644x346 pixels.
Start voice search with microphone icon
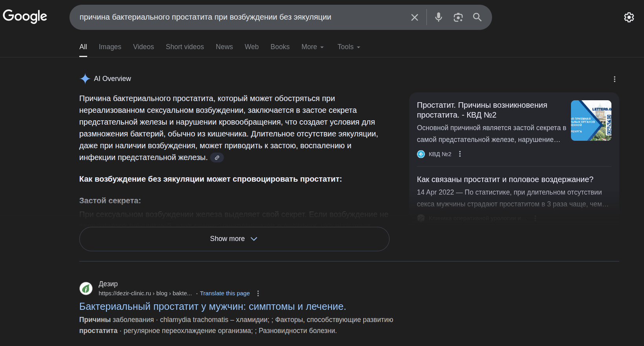pyautogui.click(x=439, y=17)
